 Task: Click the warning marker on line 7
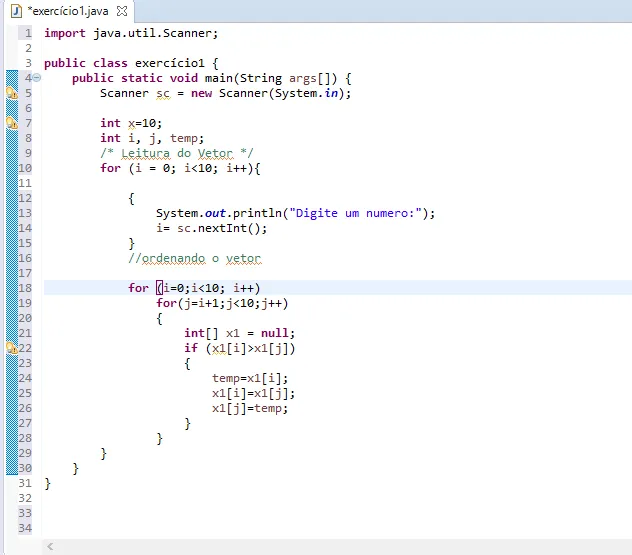point(11,123)
